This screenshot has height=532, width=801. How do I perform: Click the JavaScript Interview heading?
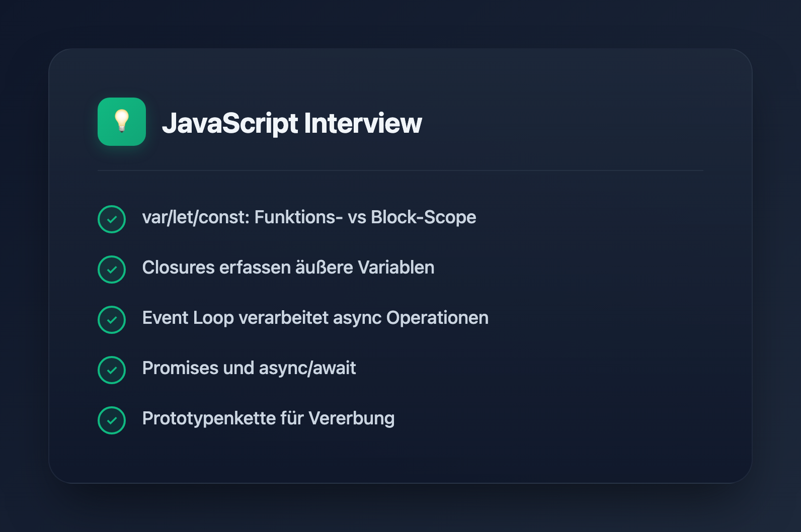click(x=292, y=123)
